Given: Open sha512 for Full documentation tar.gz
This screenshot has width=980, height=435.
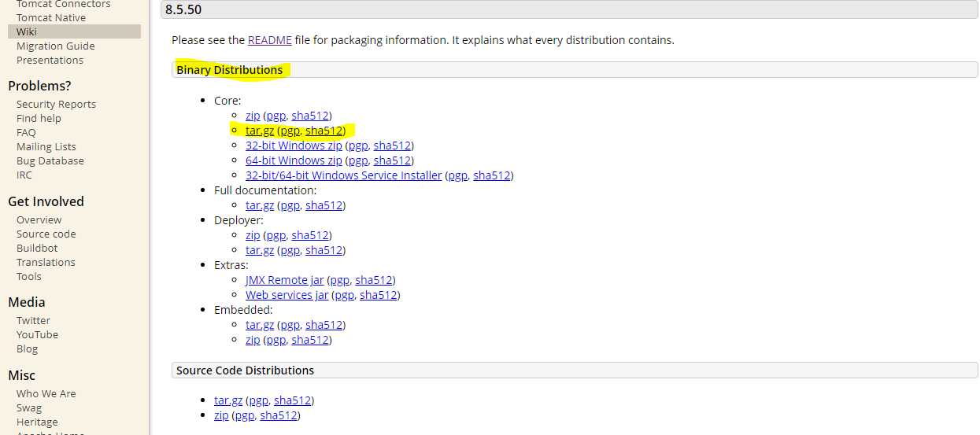Looking at the screenshot, I should (x=324, y=205).
